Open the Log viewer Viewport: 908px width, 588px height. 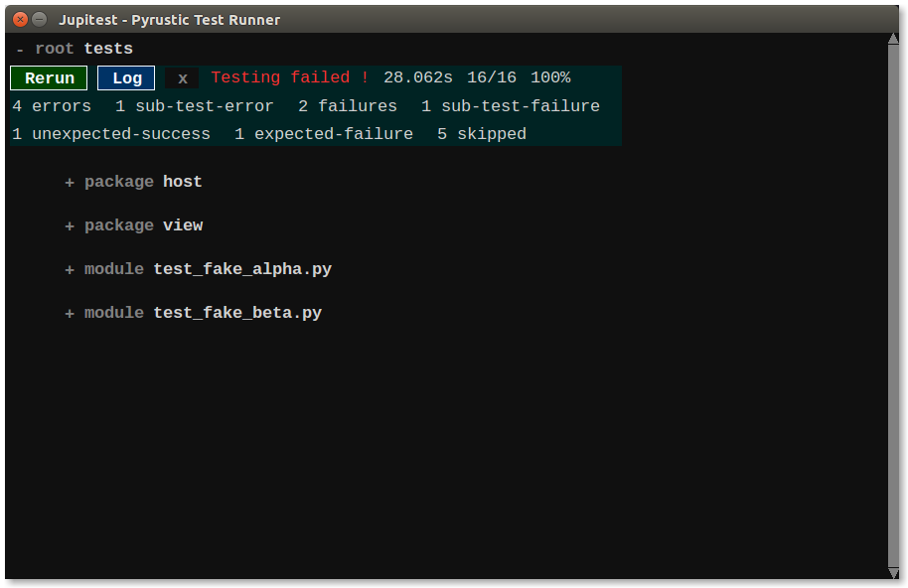126,78
